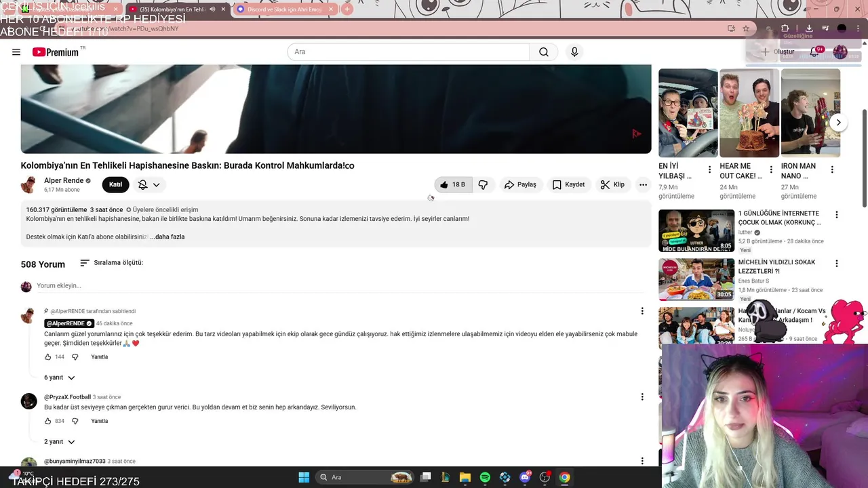Create a clip with Klip scissors

coord(612,184)
